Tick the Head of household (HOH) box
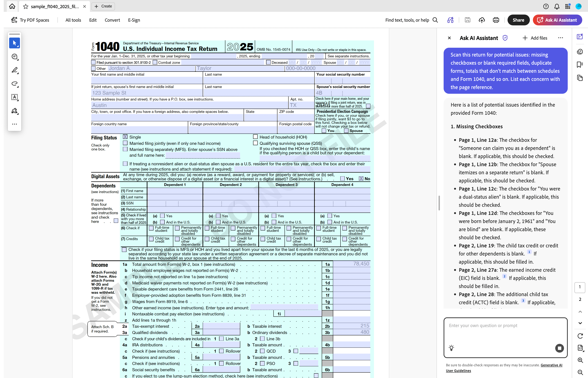 [x=255, y=137]
